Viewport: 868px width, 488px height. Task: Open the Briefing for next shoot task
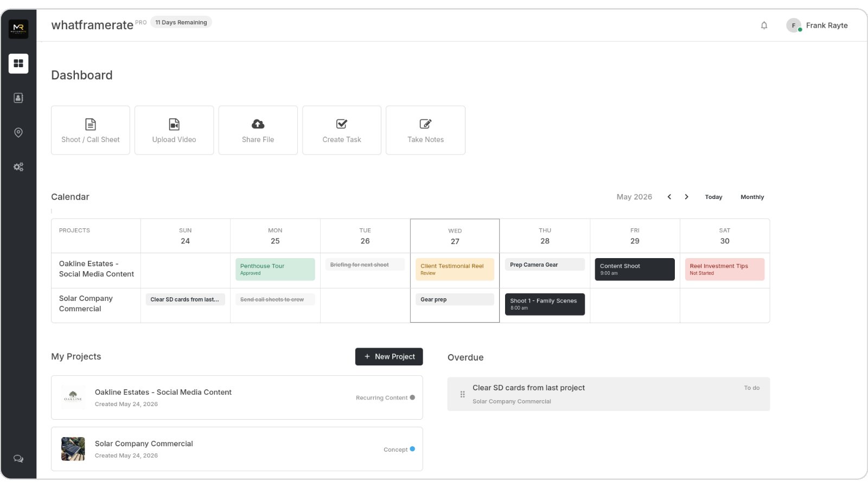tap(365, 265)
